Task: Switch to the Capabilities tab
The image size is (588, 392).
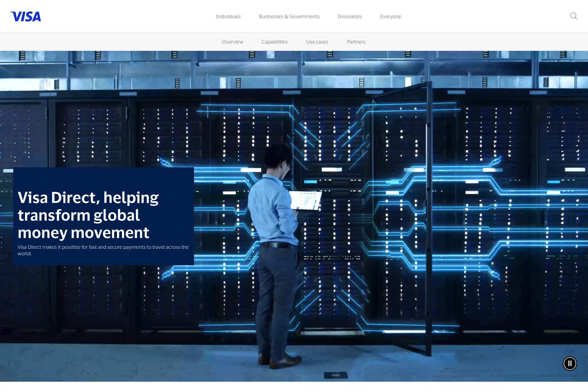Action: tap(274, 42)
